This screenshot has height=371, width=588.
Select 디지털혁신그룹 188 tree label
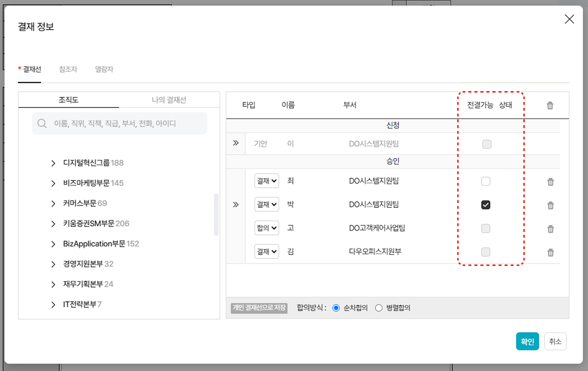coord(93,163)
